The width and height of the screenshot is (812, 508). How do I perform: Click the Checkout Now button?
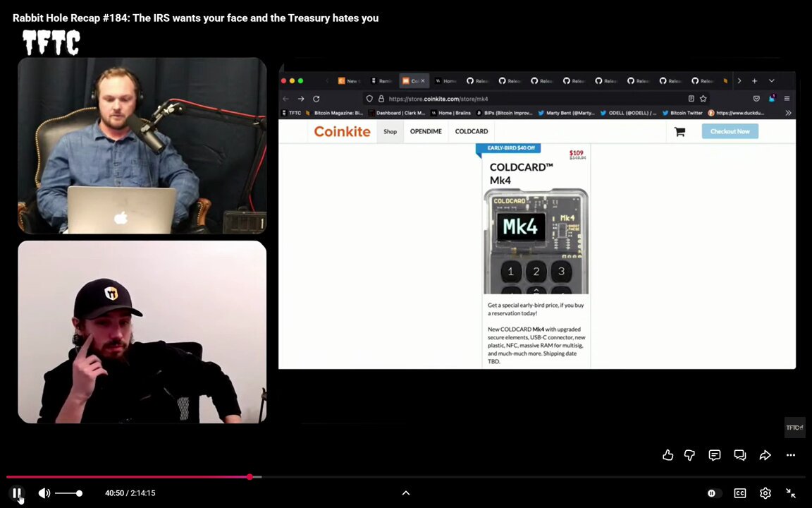point(730,131)
